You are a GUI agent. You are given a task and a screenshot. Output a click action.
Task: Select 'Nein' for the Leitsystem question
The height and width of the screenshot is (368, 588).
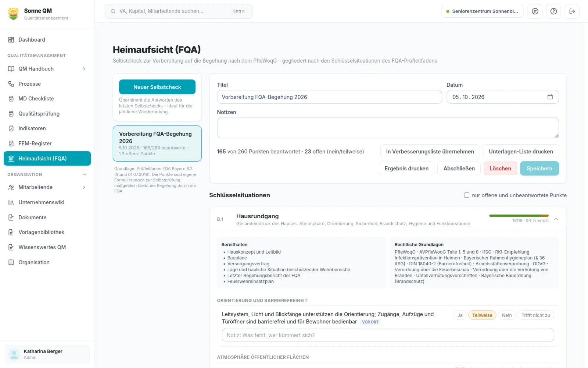point(507,315)
